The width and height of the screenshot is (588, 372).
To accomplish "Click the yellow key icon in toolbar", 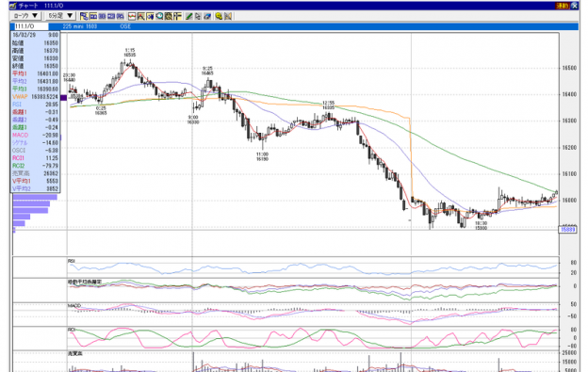I will pos(219,16).
